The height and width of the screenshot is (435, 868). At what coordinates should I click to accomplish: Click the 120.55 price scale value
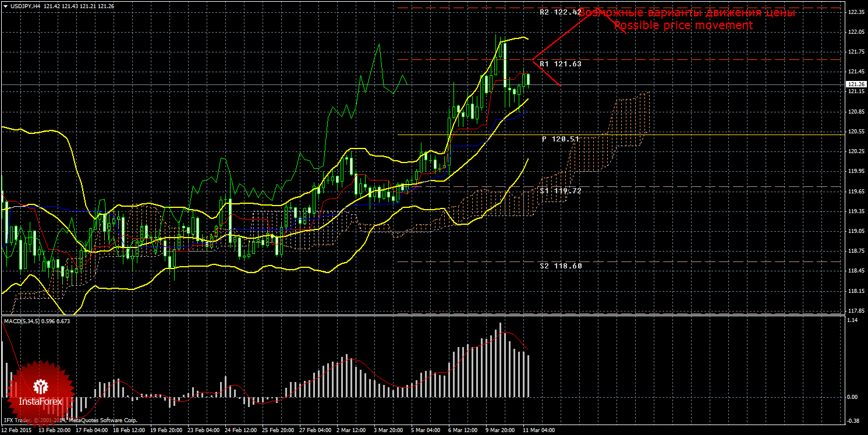855,132
